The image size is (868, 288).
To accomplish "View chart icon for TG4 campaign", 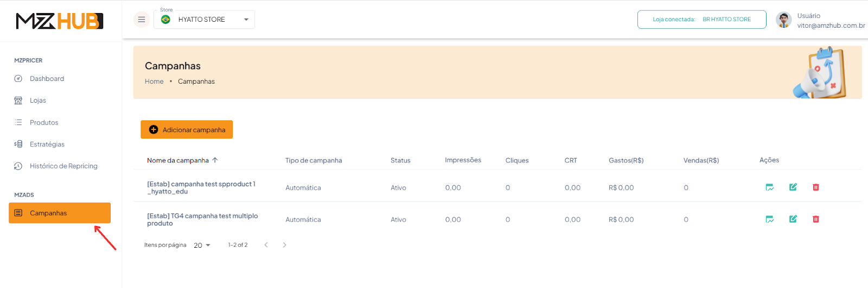I will pos(769,219).
